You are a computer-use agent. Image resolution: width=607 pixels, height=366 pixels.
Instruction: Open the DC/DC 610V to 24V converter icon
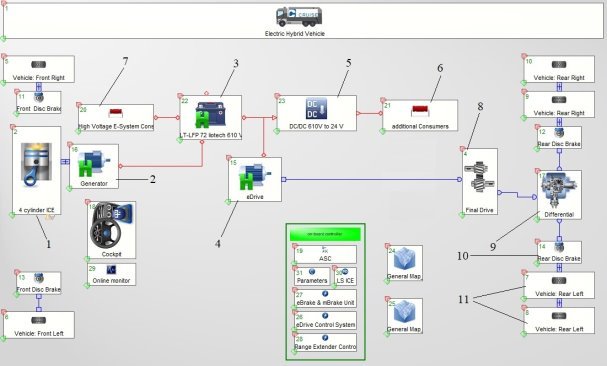click(x=317, y=108)
